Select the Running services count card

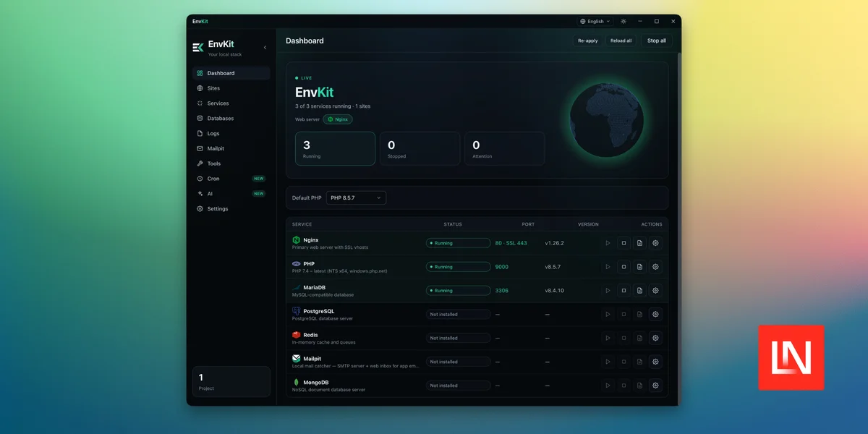tap(335, 148)
